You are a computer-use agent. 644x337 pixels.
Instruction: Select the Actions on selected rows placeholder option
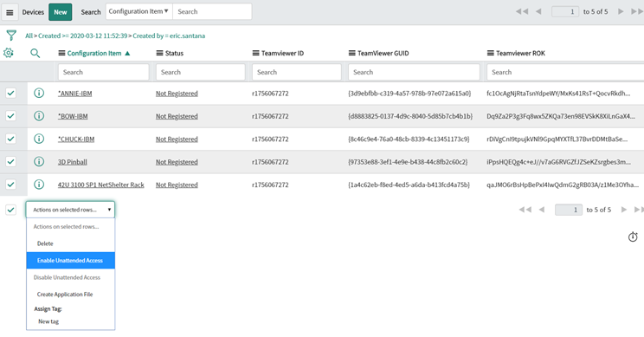71,226
